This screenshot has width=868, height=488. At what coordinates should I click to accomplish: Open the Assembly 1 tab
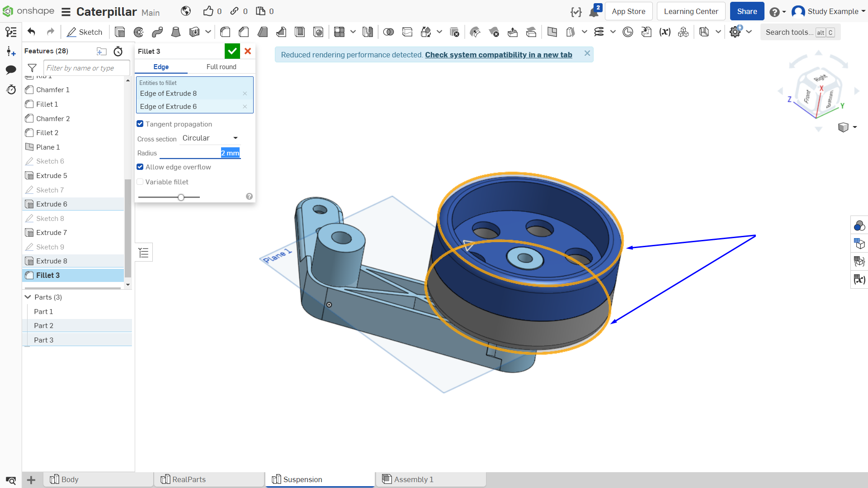click(431, 479)
